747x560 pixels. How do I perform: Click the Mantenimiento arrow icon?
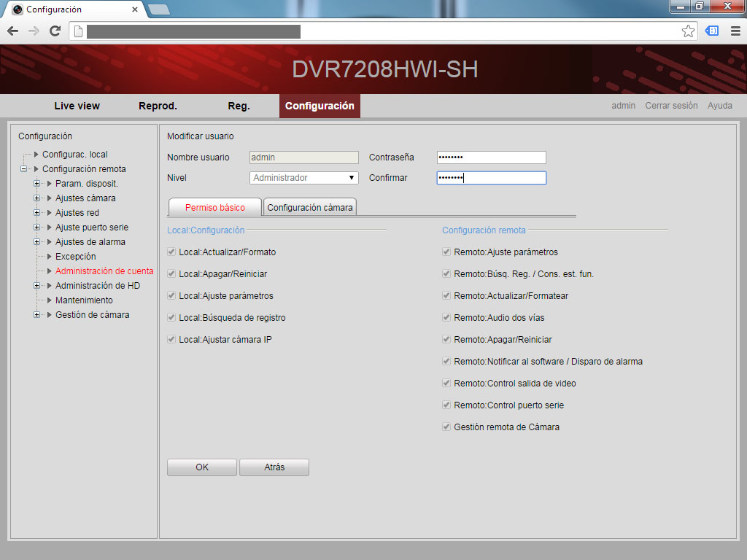pos(49,300)
